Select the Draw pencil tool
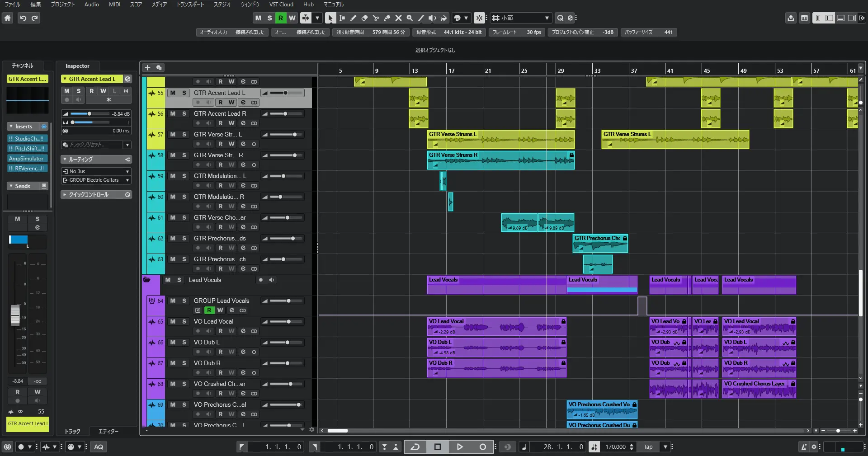 coord(353,18)
